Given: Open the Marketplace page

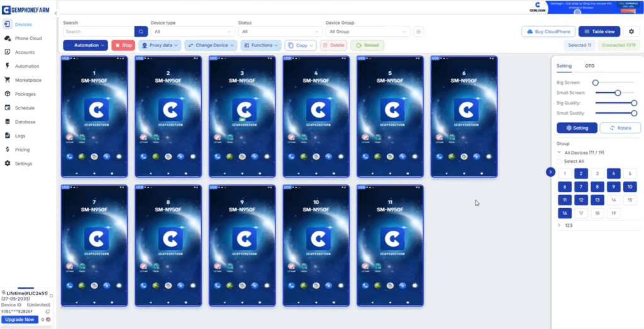Looking at the screenshot, I should tap(28, 80).
